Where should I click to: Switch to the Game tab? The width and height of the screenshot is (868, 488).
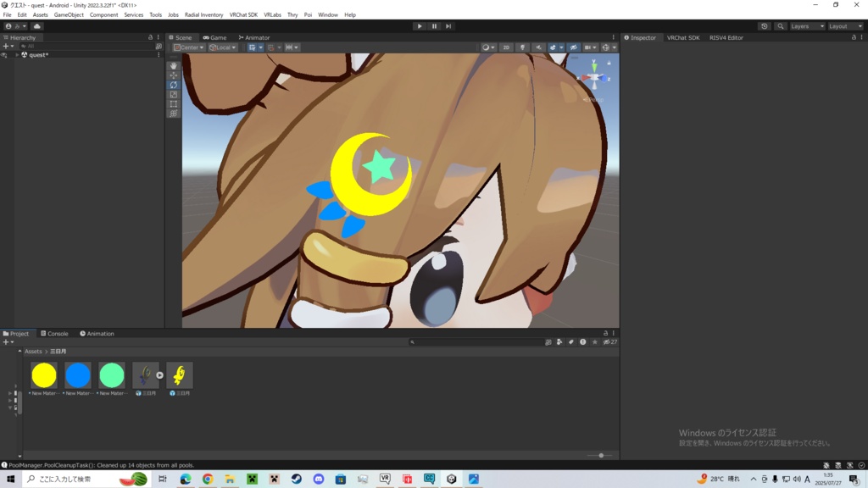214,37
